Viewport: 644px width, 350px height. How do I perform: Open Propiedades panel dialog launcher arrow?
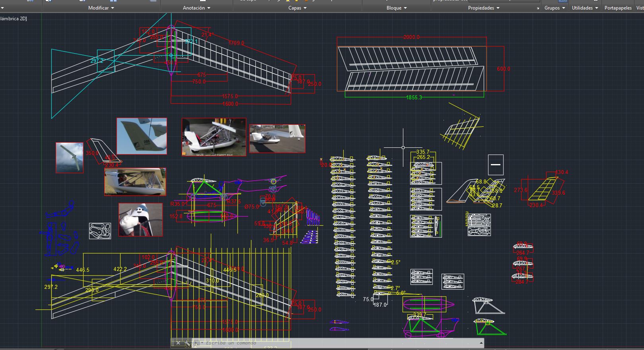coord(538,8)
